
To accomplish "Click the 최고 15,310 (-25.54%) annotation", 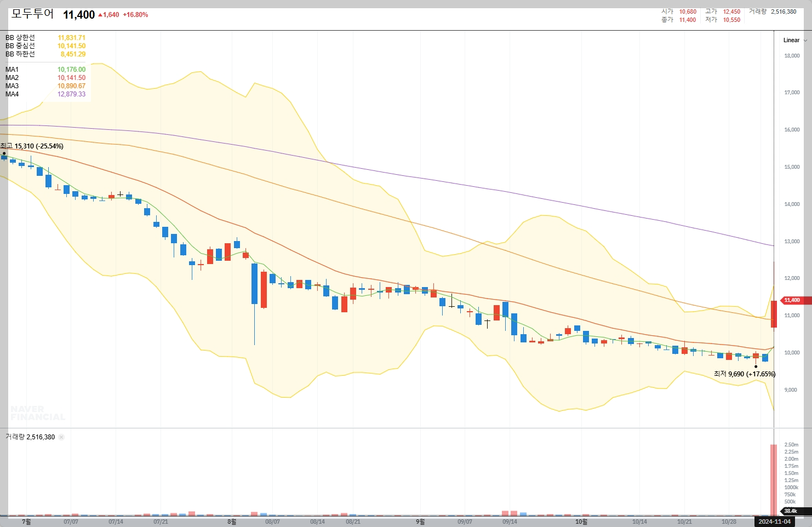I will (x=32, y=146).
